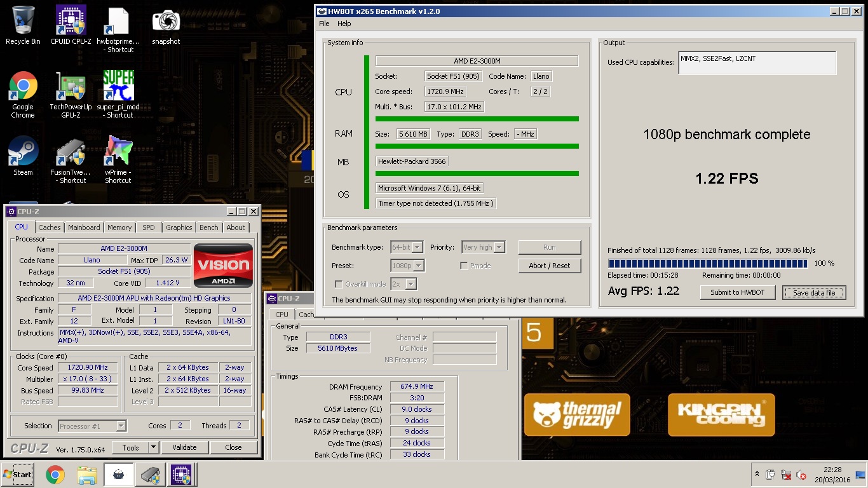The image size is (868, 488).
Task: Open the Recycle Bin desktop icon
Action: coord(23,25)
